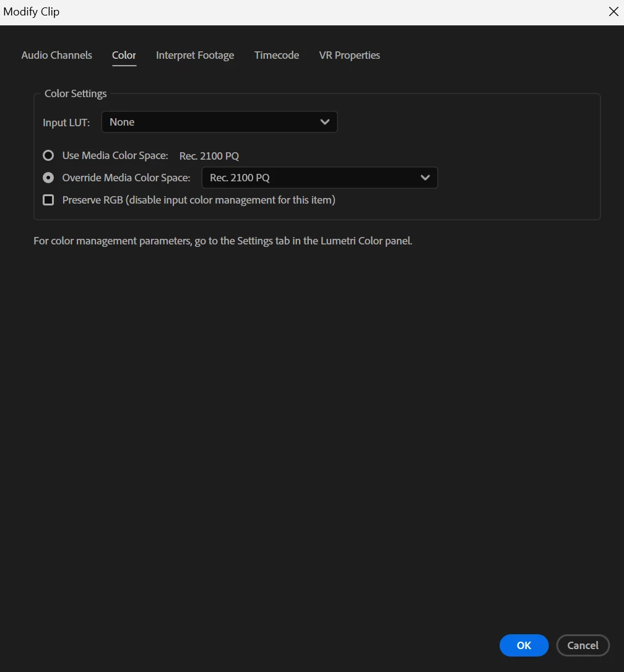Select Use Media Color Space radio button
This screenshot has width=624, height=672.
coord(48,155)
